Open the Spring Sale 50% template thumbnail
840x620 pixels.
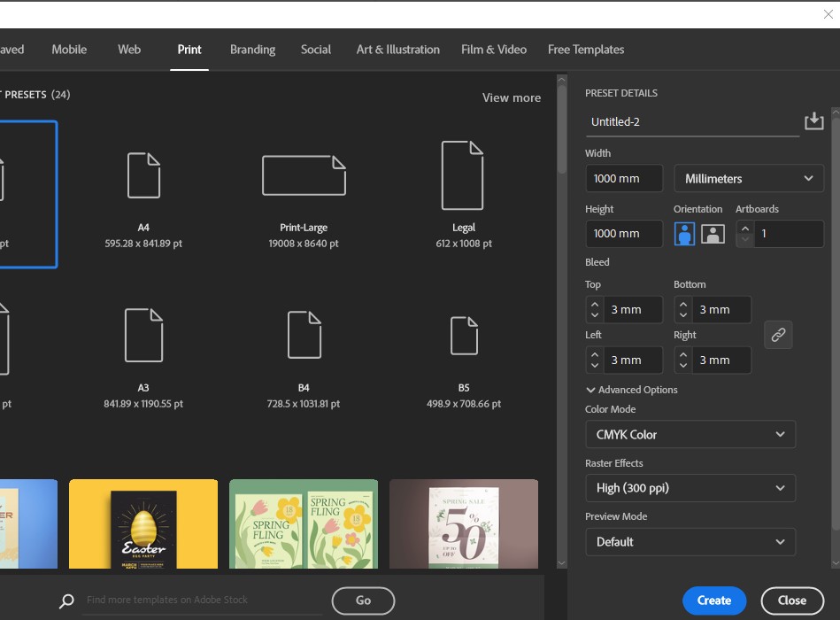[x=464, y=524]
